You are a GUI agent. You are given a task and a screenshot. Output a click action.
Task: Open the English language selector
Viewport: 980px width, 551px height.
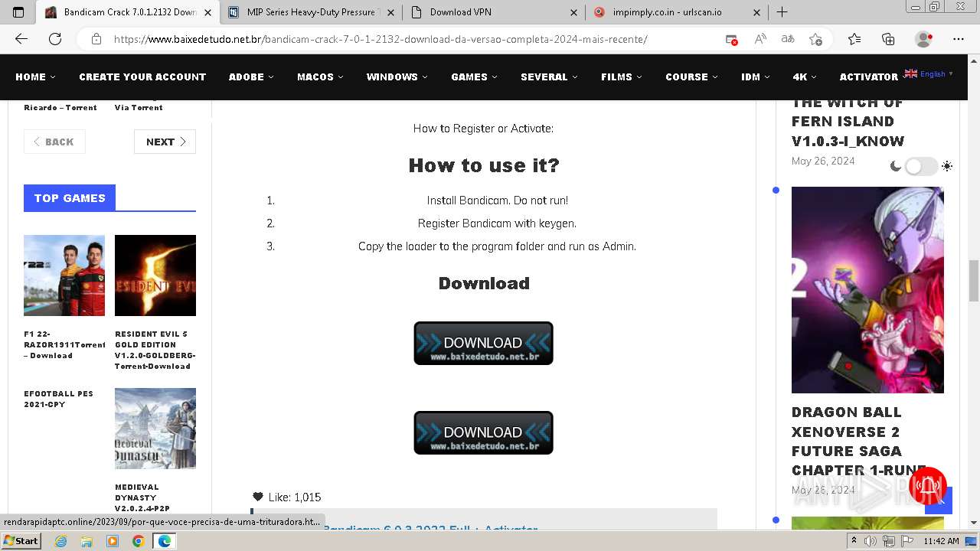929,74
